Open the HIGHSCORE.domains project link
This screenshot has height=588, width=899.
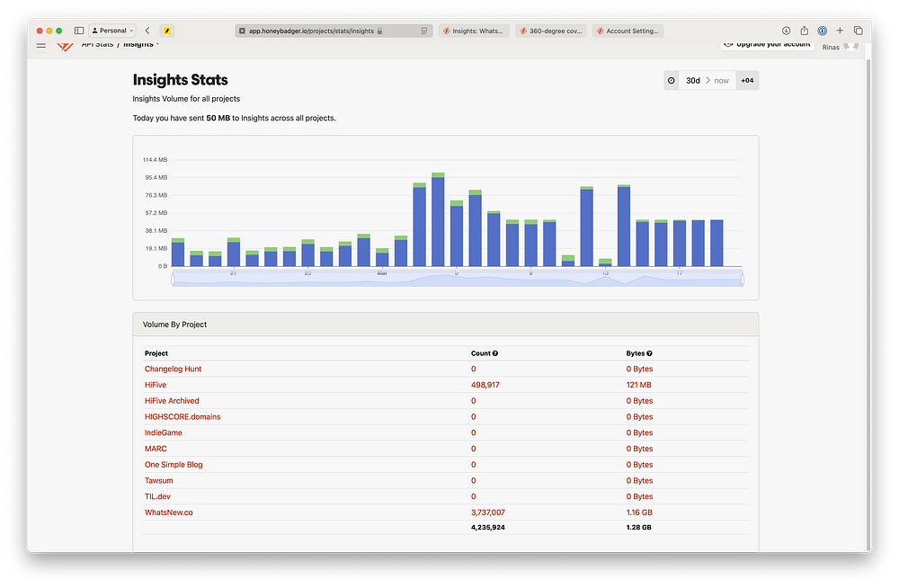click(x=182, y=417)
